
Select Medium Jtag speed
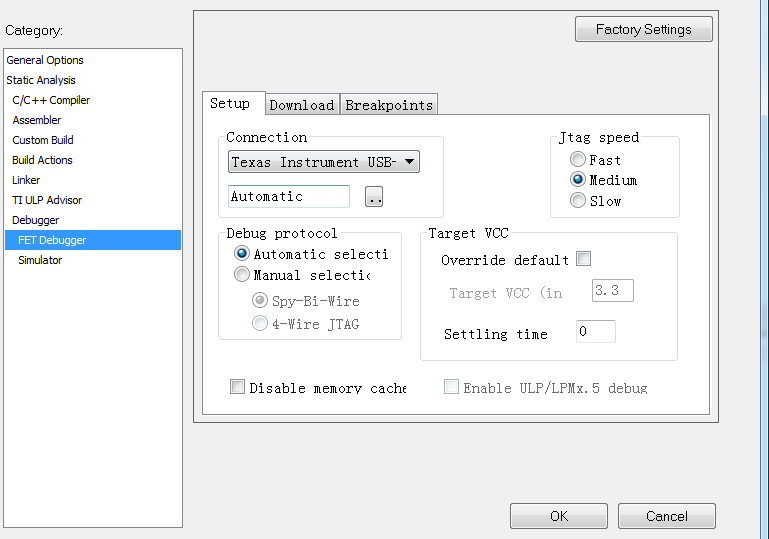[578, 180]
